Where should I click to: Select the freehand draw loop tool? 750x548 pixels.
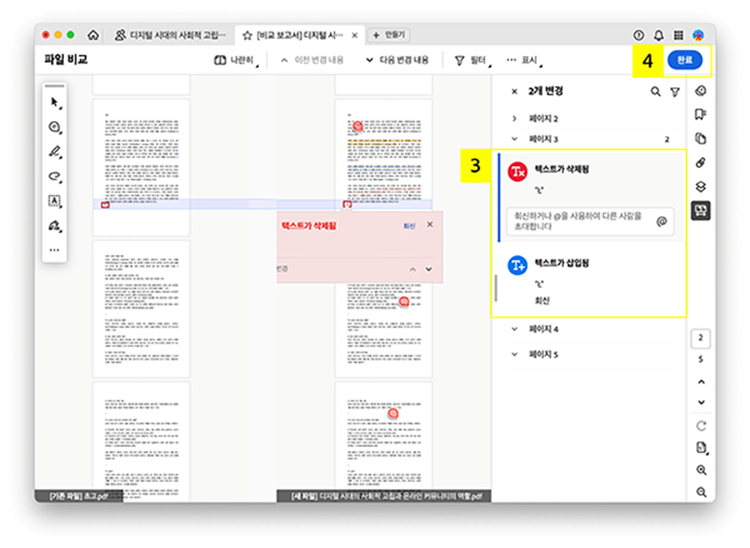(x=55, y=176)
